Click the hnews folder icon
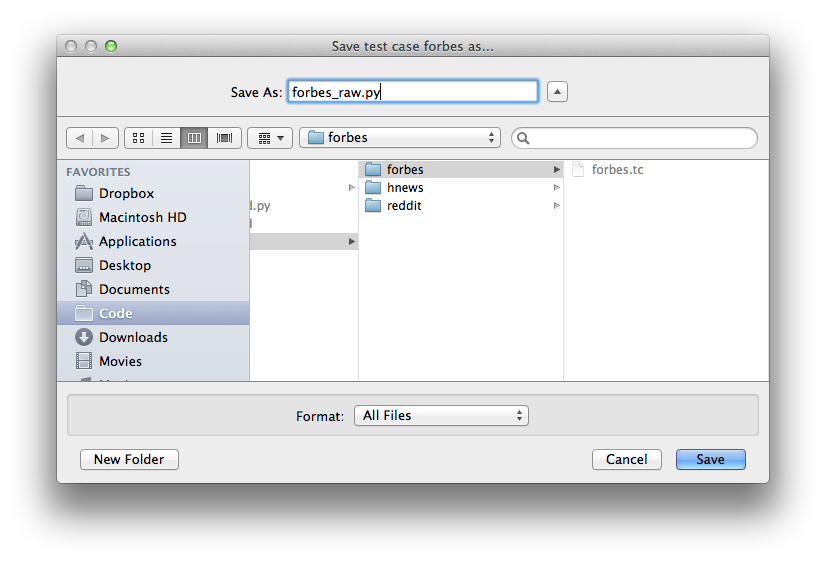 tap(373, 188)
